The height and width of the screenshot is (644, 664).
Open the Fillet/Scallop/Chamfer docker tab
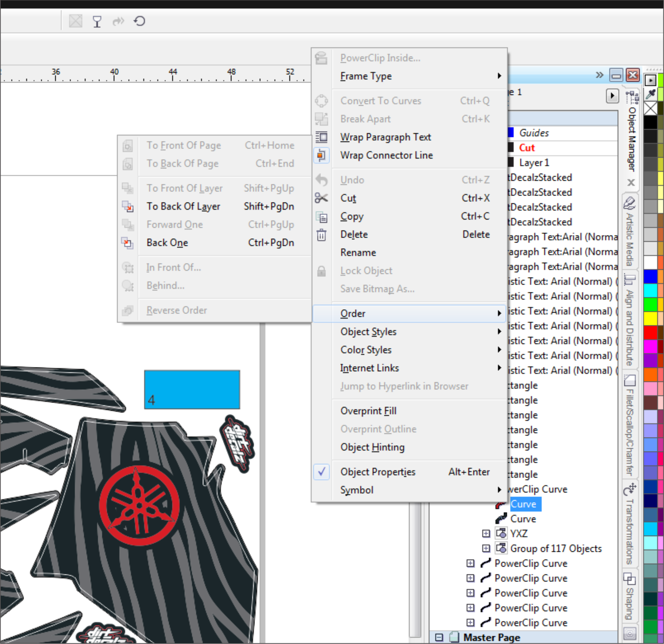tap(630, 425)
